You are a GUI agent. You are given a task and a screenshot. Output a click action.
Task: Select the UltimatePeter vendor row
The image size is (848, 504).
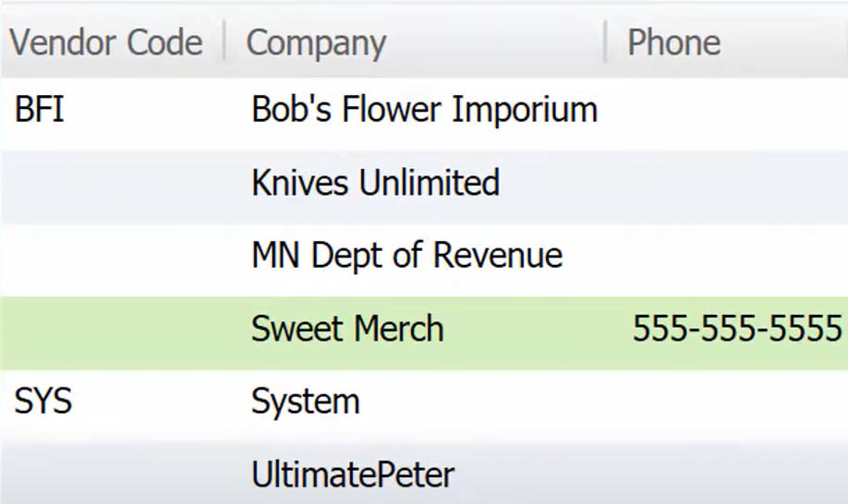tap(424, 474)
